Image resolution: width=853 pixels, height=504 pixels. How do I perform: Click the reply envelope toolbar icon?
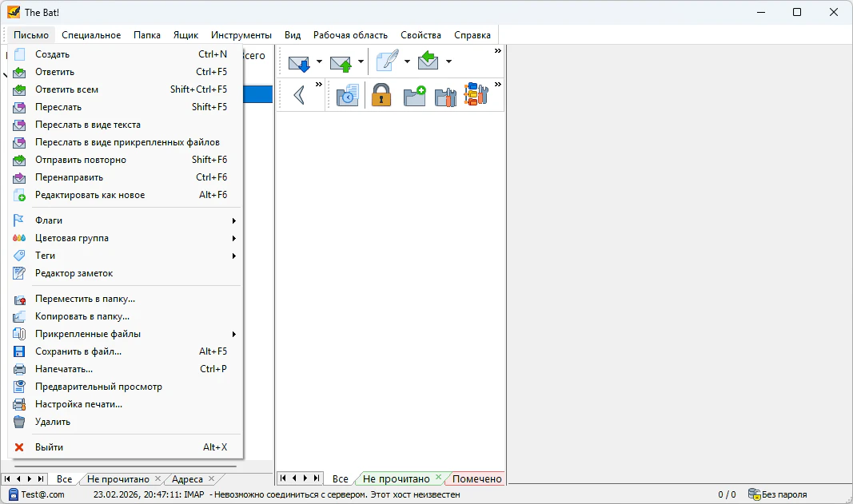pos(428,62)
